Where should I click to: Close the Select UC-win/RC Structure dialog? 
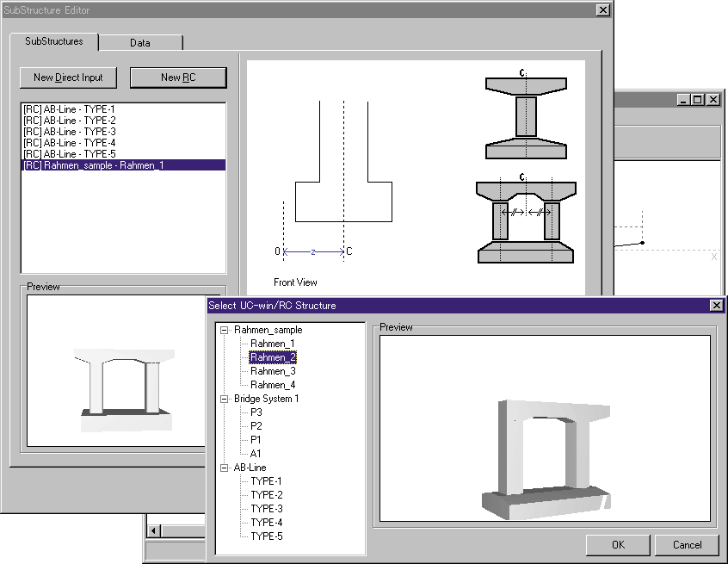716,306
